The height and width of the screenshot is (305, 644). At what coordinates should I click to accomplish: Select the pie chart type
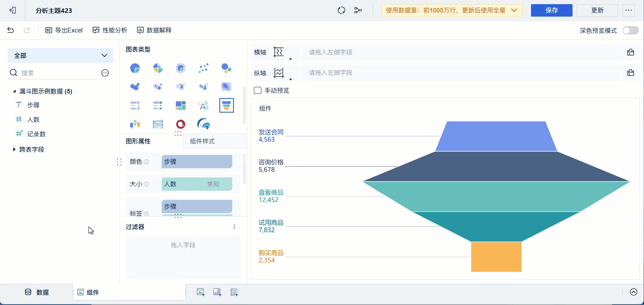(x=135, y=68)
